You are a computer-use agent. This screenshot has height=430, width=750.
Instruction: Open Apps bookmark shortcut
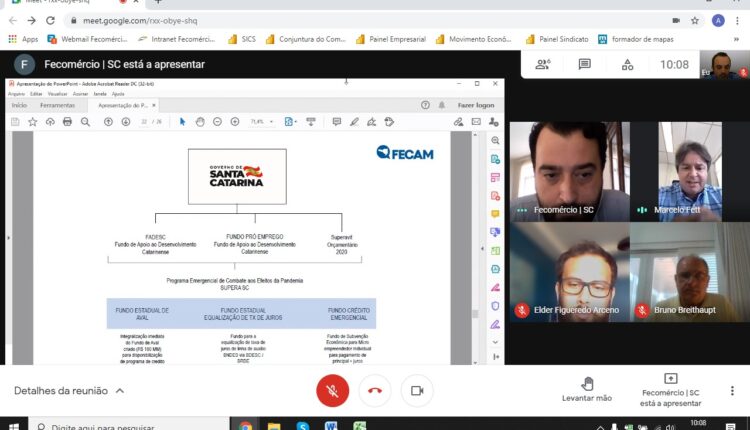[23, 39]
